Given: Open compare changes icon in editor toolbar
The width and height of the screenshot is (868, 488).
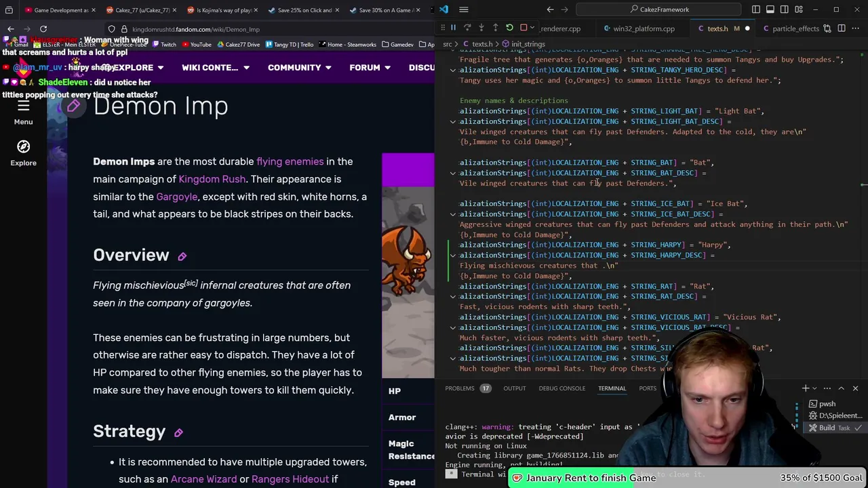Looking at the screenshot, I should [x=828, y=28].
